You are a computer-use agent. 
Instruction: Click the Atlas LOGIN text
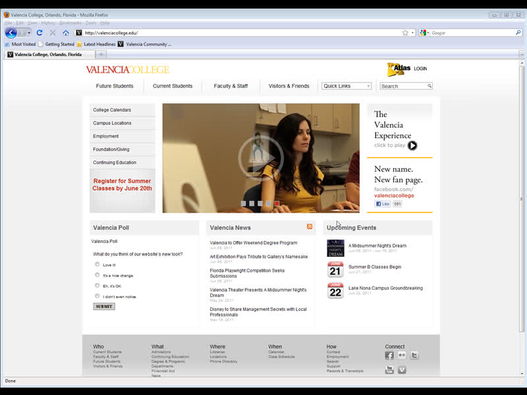pyautogui.click(x=420, y=68)
